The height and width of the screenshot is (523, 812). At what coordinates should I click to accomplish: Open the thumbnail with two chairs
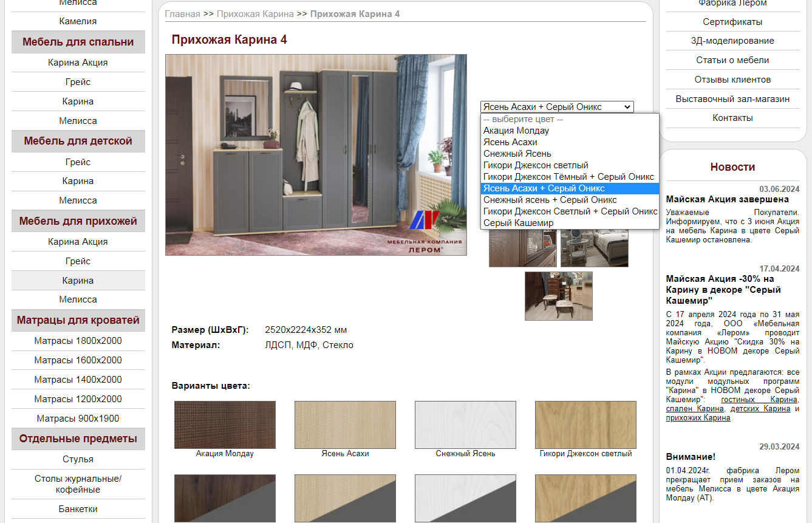[559, 296]
